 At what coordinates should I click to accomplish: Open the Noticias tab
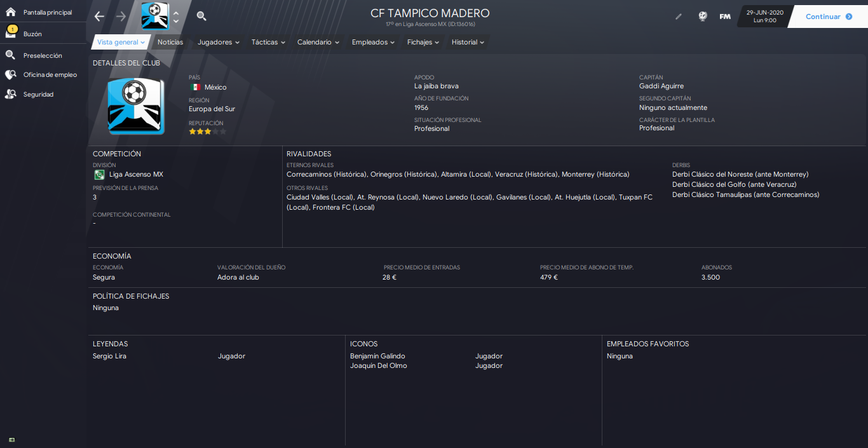pyautogui.click(x=170, y=42)
